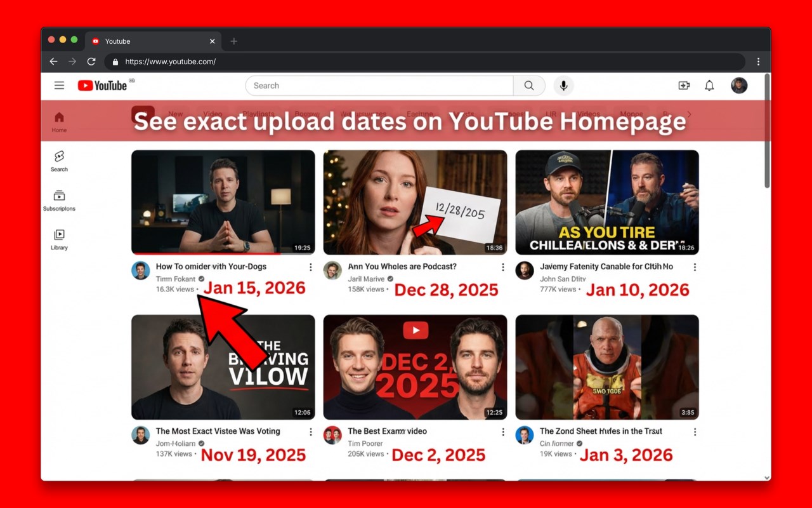Open video titled The Best Exam video
Viewport: 812px width, 508px height.
pos(388,431)
